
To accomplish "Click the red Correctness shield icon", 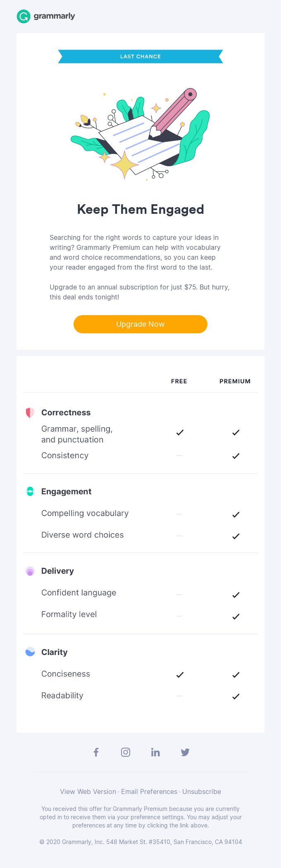I will (30, 412).
